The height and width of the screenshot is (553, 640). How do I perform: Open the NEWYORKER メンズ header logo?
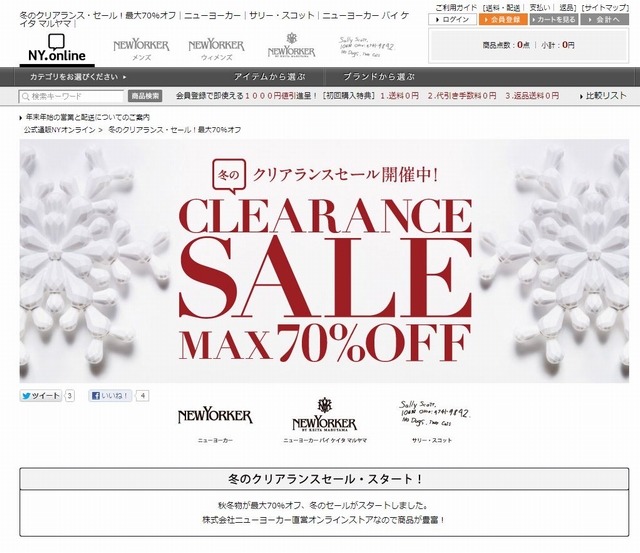click(x=141, y=50)
